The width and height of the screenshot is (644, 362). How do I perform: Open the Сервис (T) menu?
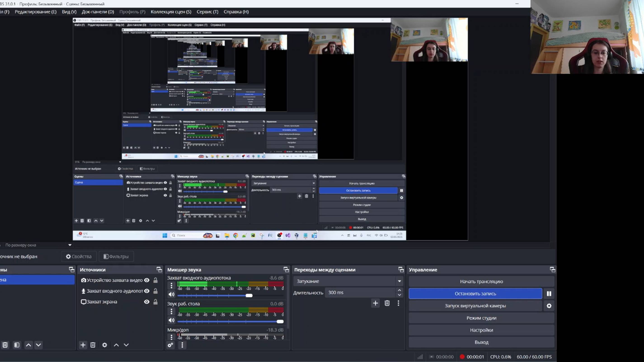point(207,12)
